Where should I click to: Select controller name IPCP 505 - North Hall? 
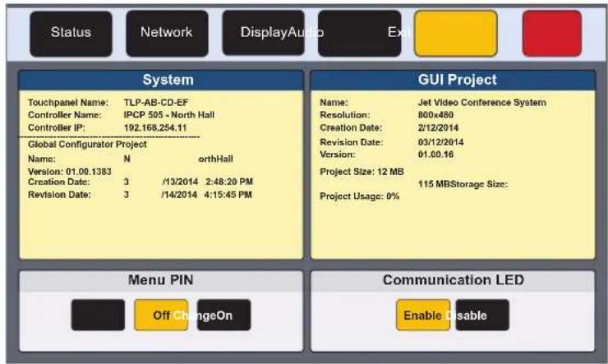169,115
